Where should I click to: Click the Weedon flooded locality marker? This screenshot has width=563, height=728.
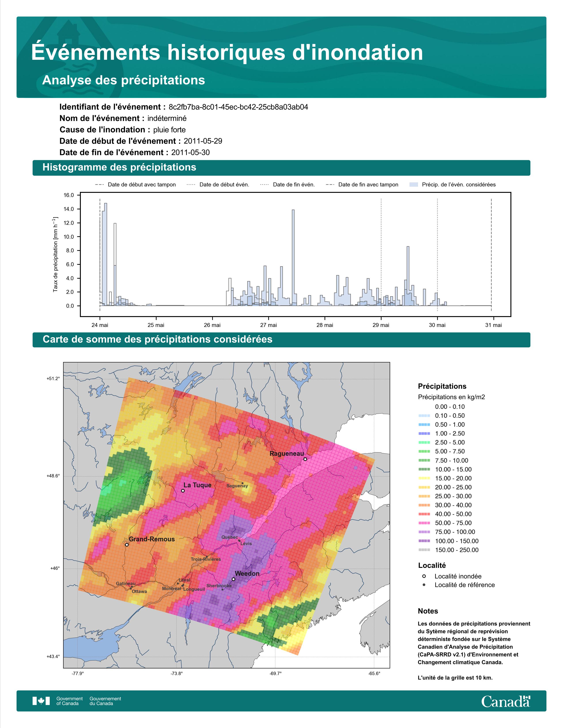[x=233, y=579]
